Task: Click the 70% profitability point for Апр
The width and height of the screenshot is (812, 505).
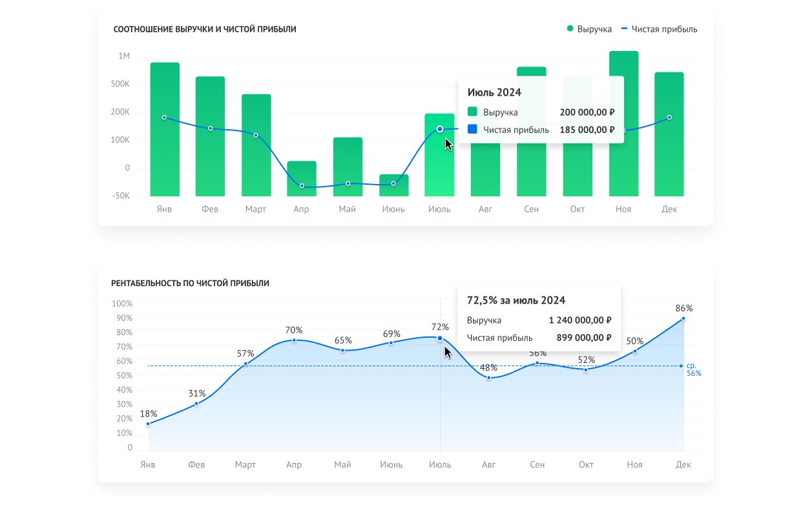Action: click(x=294, y=340)
